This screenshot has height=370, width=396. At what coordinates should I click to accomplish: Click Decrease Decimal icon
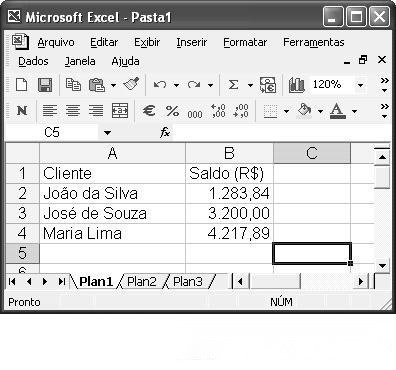(241, 111)
